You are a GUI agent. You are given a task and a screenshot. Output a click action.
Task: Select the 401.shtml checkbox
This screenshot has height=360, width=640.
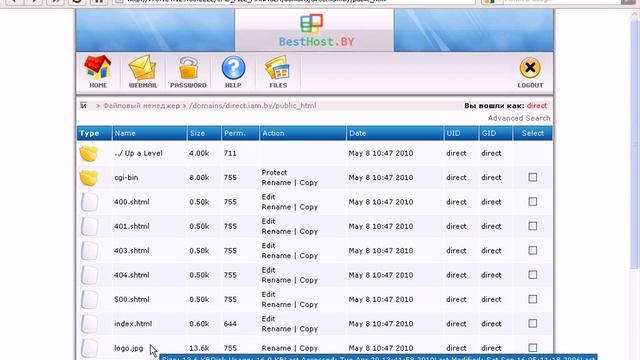tap(533, 226)
